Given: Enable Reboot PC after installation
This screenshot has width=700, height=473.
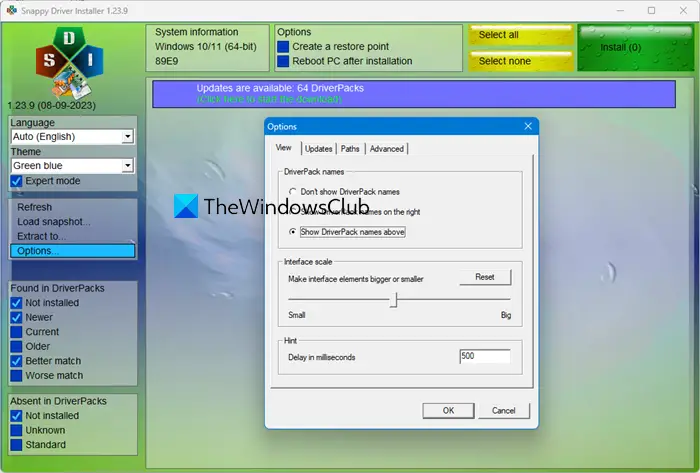Looking at the screenshot, I should click(283, 61).
